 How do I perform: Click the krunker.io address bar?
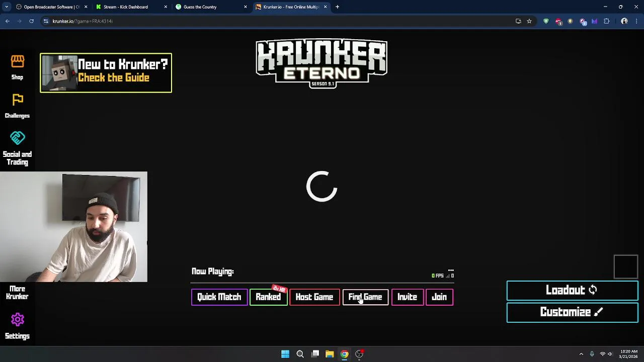(x=282, y=21)
